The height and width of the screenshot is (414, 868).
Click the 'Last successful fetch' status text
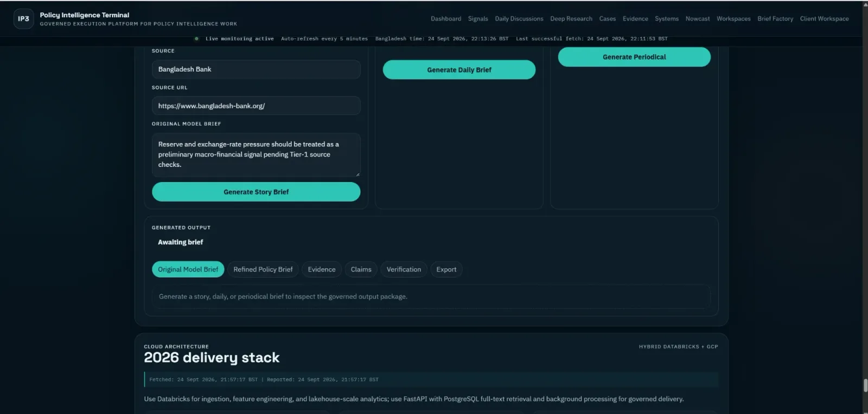(x=592, y=38)
